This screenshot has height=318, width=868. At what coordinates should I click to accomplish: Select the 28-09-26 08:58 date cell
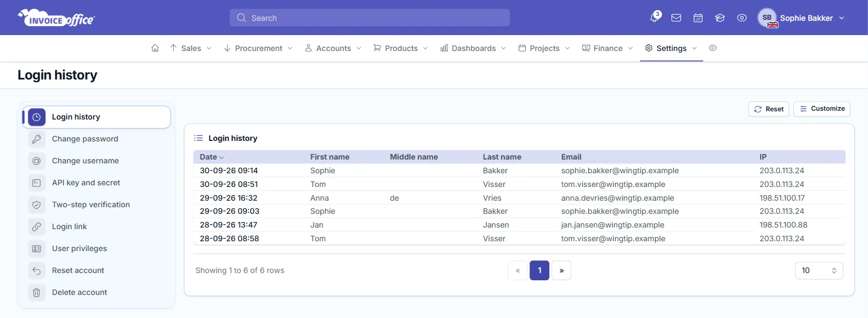point(229,238)
